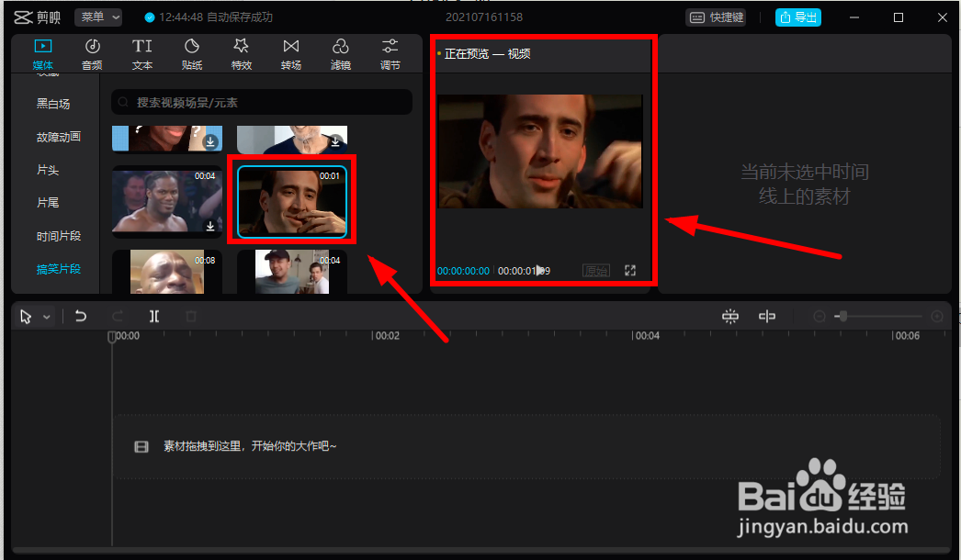961x560 pixels.
Task: Download the 00:04 wrestler clip
Action: pos(210,226)
